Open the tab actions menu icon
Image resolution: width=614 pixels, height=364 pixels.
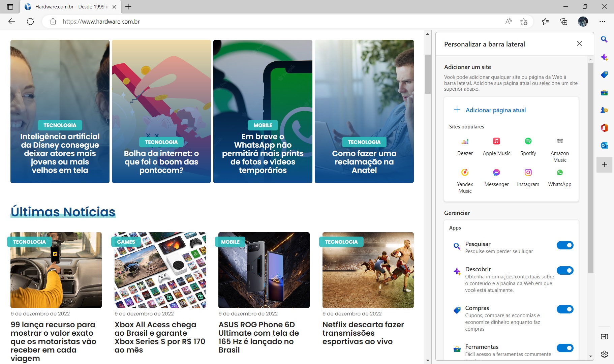click(10, 7)
